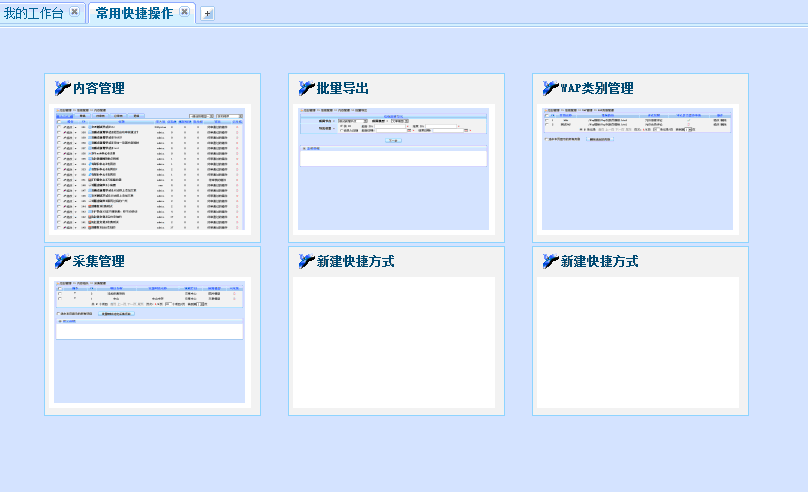Open the 内容管理 title link
808x492 pixels.
point(99,89)
